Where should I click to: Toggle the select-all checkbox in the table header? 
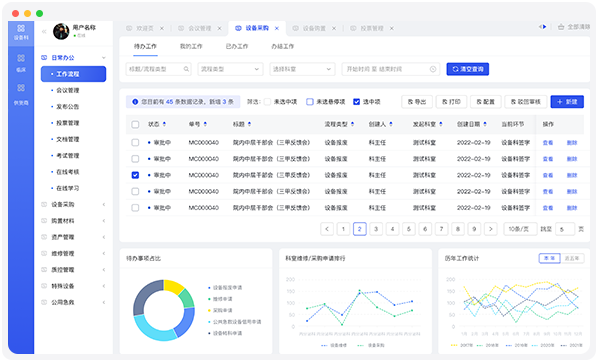(135, 124)
